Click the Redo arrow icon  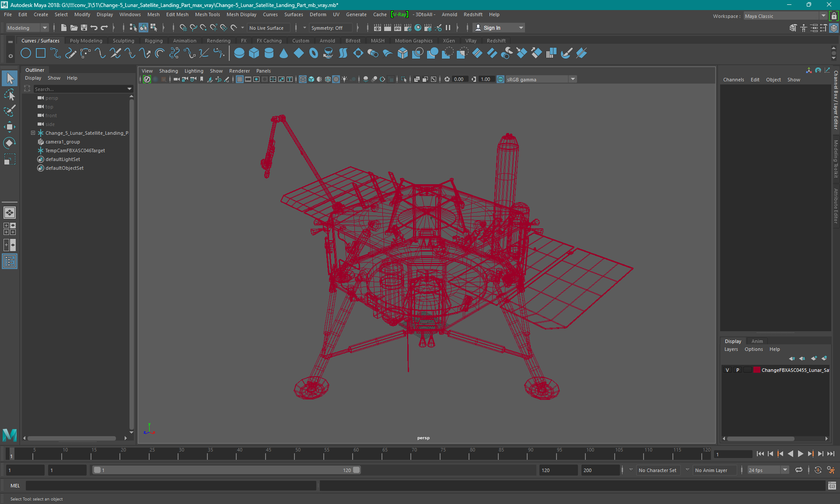[x=104, y=28]
